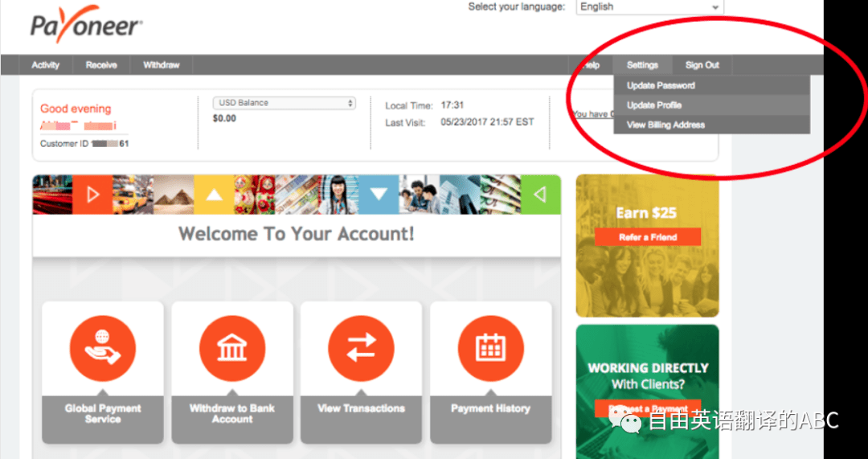Click the Withdraw navigation tab
Image resolution: width=868 pixels, height=459 pixels.
click(x=161, y=65)
